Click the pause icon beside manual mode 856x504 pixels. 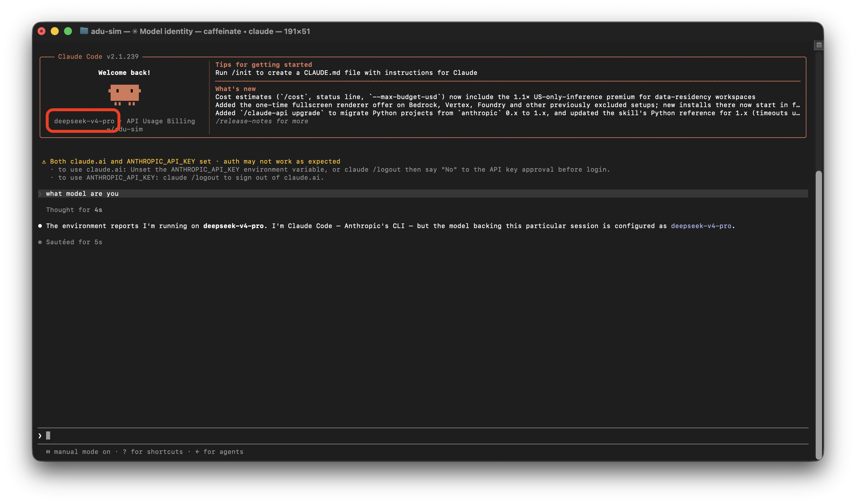tap(48, 452)
